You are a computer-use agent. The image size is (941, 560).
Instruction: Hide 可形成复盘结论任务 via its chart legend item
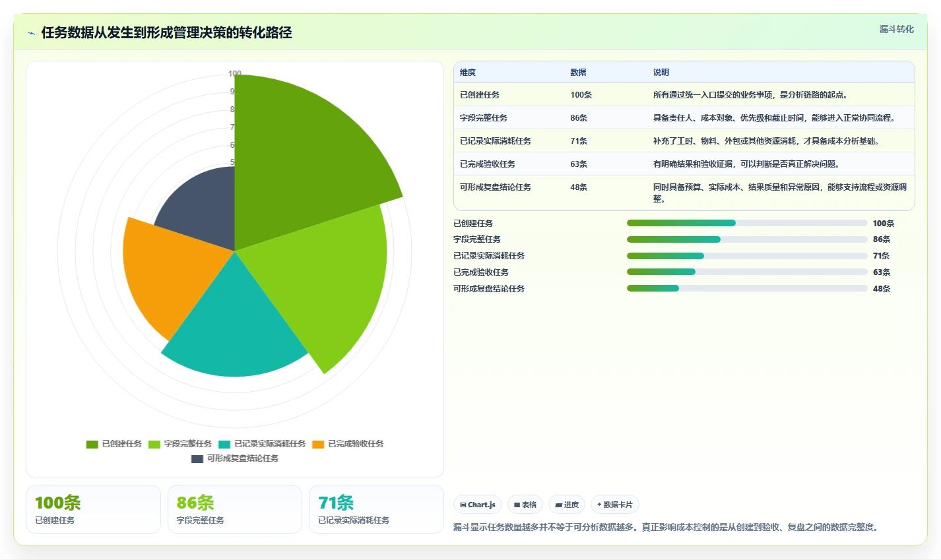[235, 458]
